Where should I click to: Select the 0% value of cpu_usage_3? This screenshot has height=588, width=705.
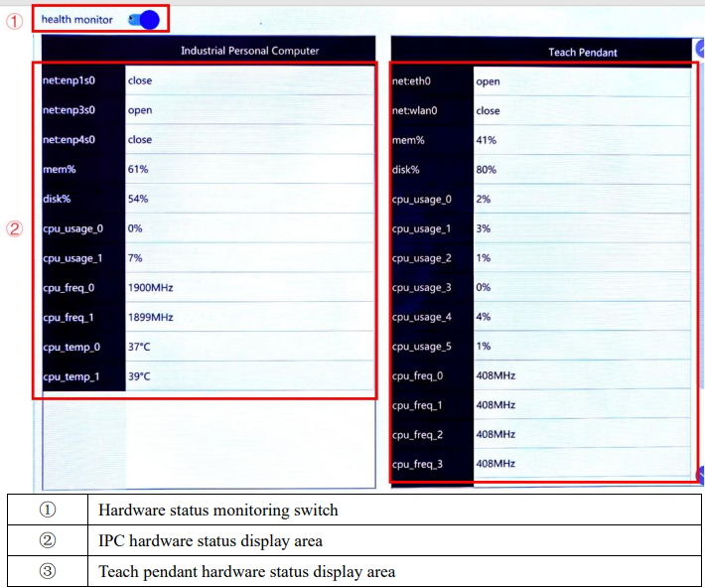(x=484, y=287)
